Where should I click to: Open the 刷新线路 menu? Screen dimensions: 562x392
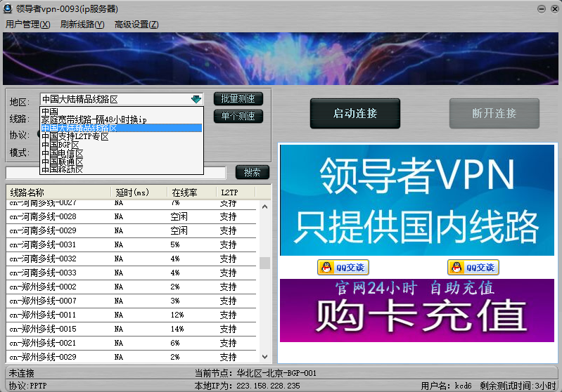click(x=82, y=25)
